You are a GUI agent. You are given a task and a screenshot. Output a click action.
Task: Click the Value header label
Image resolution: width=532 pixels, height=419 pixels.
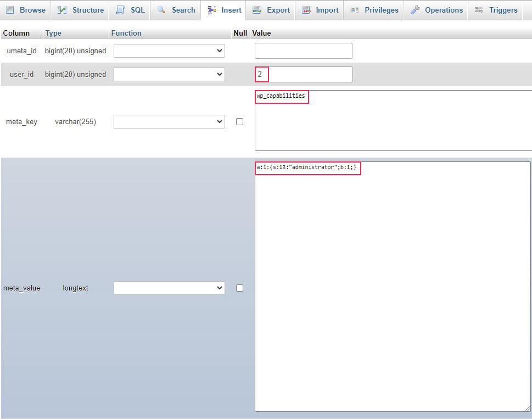point(261,33)
